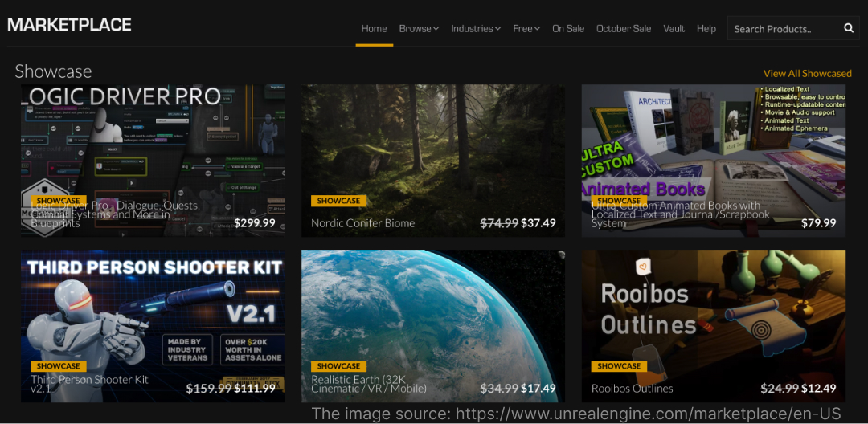Screen dimensions: 868x424
Task: Click the $12.49 sale price
Action: [x=819, y=389]
